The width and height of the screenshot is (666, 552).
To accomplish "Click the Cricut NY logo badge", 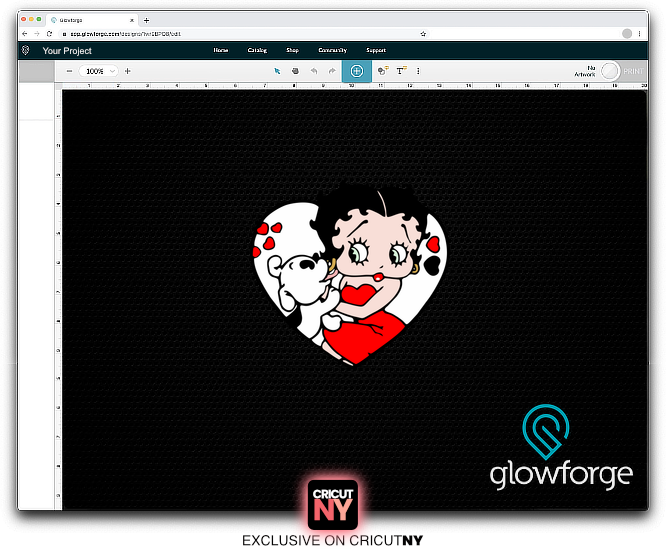I will click(x=333, y=505).
